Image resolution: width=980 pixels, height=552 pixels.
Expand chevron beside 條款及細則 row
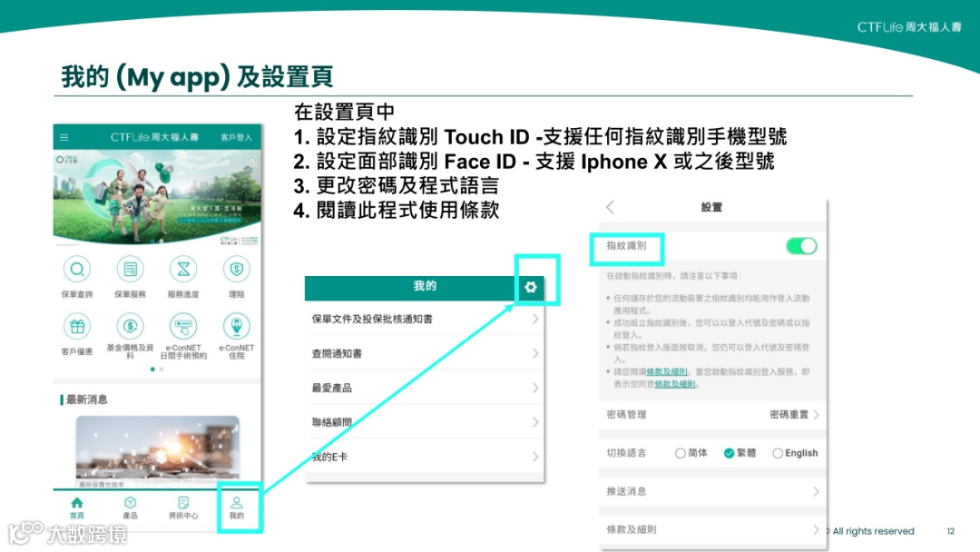tap(817, 529)
